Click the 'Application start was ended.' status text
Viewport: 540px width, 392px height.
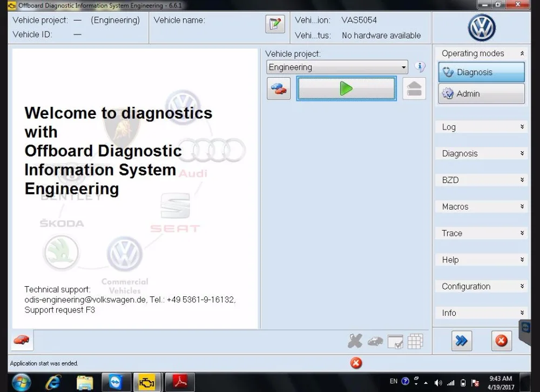coord(44,363)
